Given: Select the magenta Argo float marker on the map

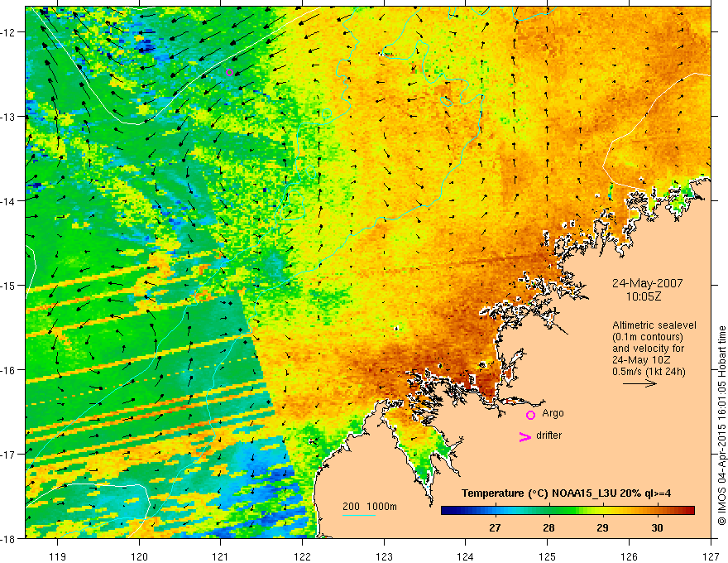Looking at the screenshot, I should pyautogui.click(x=229, y=72).
